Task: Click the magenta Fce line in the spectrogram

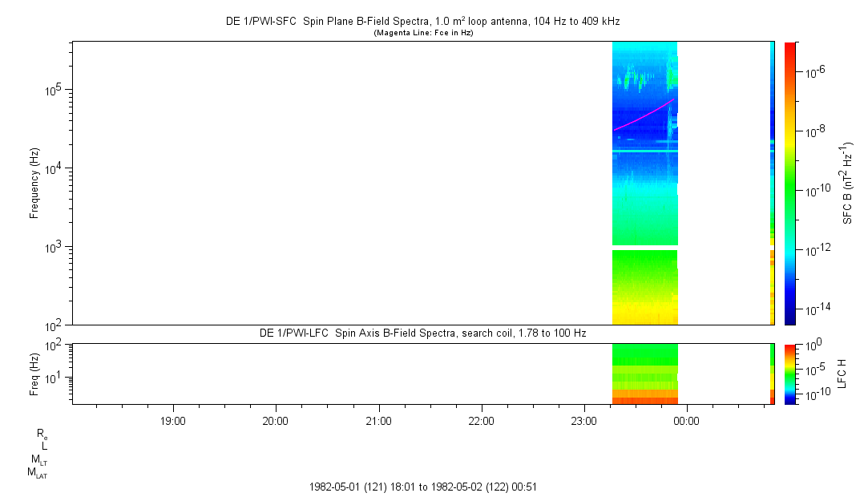Action: pyautogui.click(x=641, y=117)
